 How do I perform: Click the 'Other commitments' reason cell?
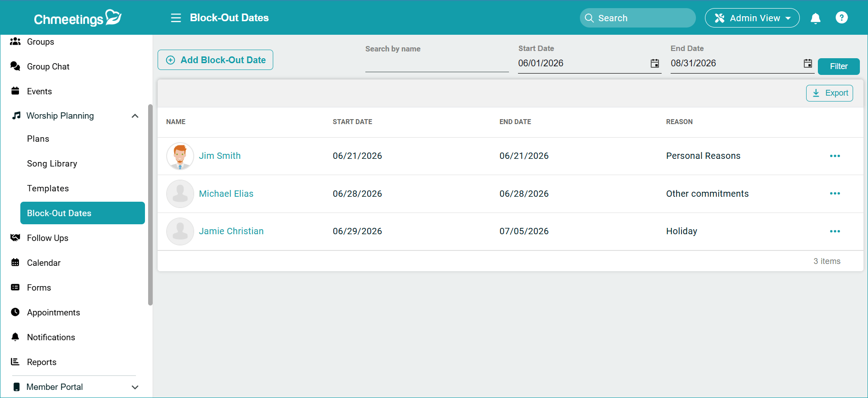[707, 194]
